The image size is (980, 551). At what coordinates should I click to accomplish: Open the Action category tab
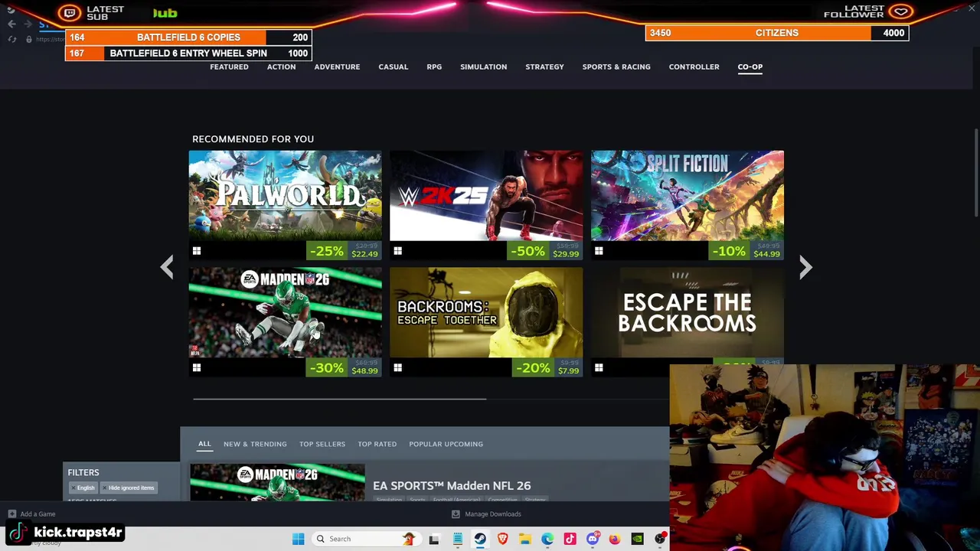pyautogui.click(x=281, y=67)
